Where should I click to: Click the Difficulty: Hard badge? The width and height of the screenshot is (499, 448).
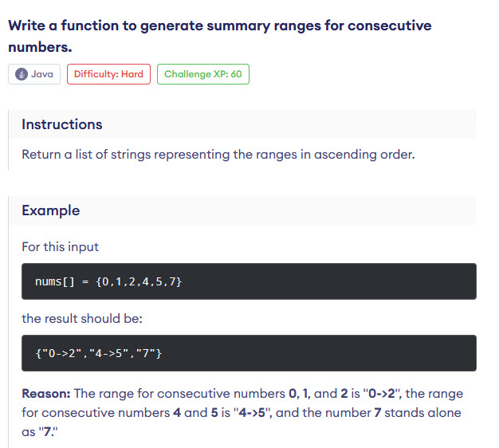click(108, 74)
